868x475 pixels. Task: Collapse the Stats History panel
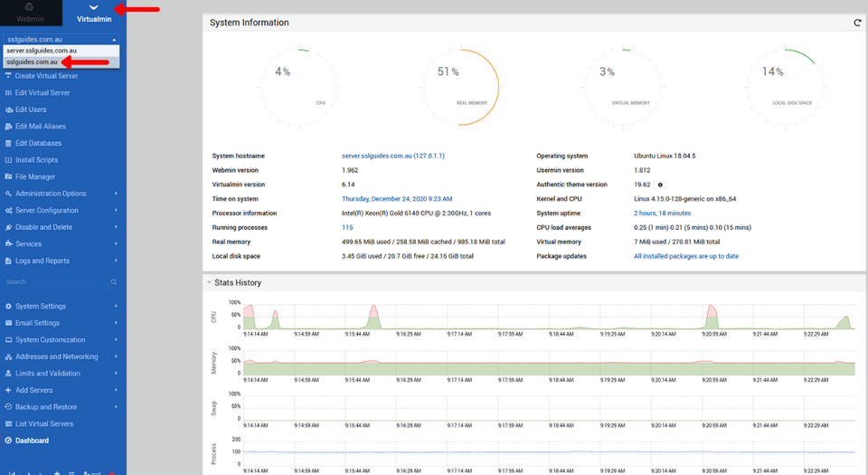point(209,282)
